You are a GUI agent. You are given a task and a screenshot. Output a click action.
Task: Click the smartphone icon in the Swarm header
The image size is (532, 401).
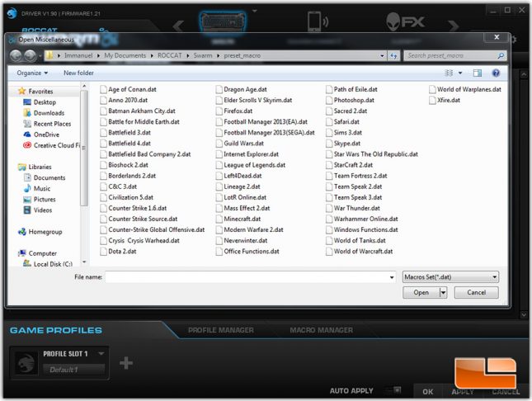tap(318, 21)
